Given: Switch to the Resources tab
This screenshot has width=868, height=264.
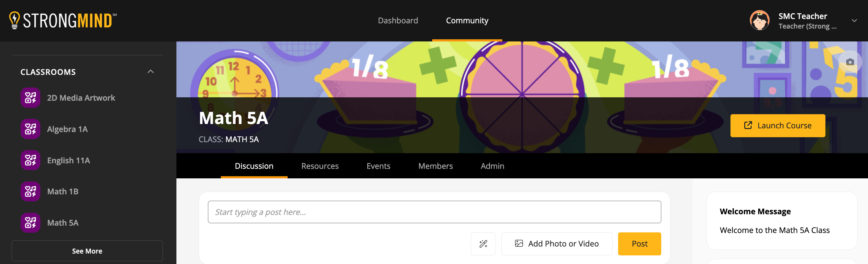Looking at the screenshot, I should 319,166.
